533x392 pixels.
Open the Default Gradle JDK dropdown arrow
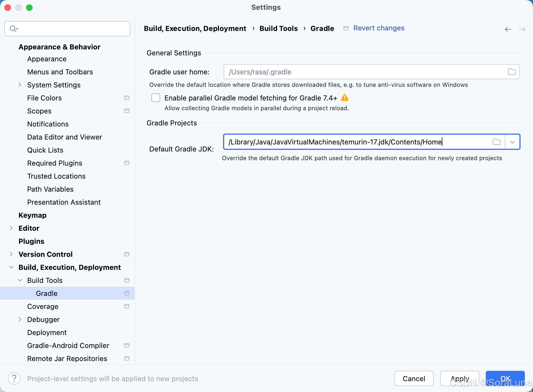tap(512, 142)
